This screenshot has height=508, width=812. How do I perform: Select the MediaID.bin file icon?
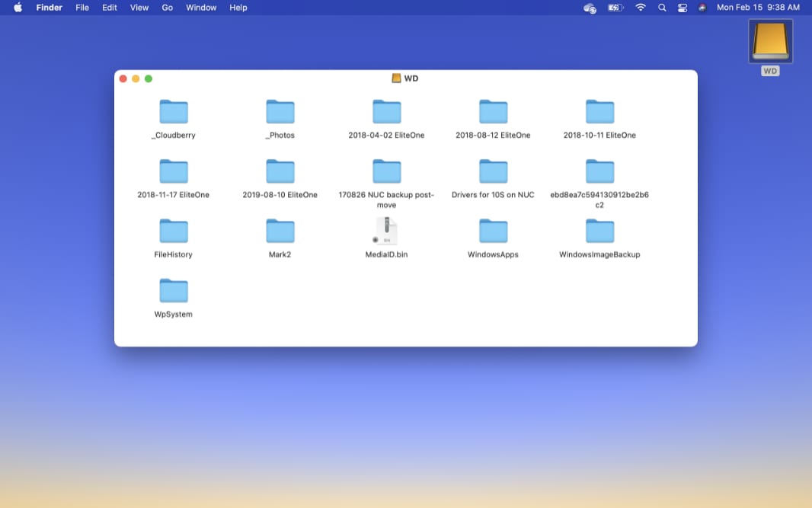click(386, 232)
